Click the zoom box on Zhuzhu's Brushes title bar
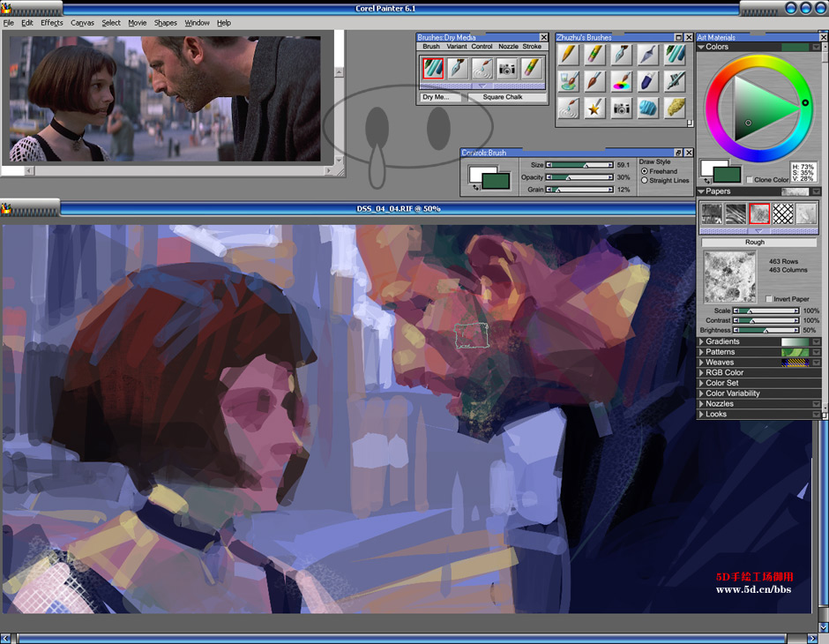The image size is (829, 644). (x=678, y=38)
